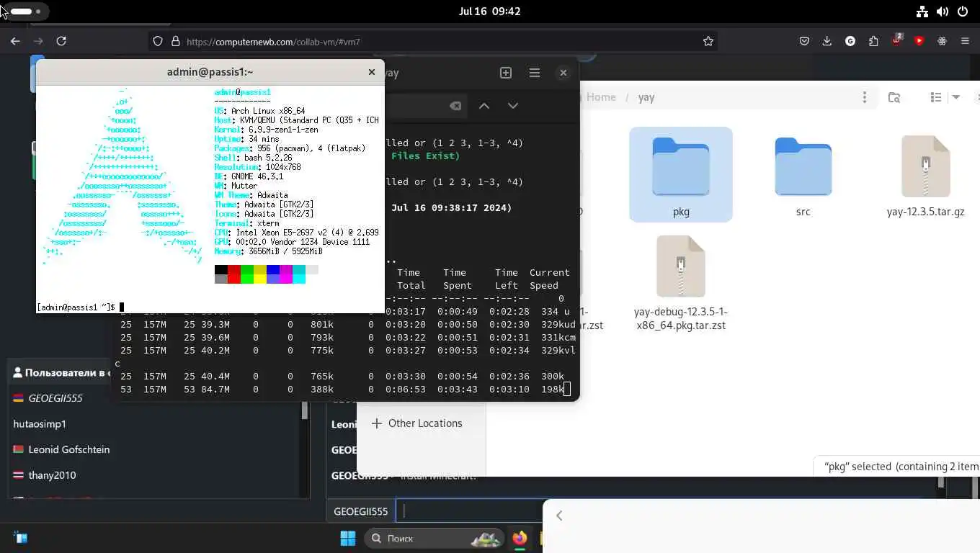Click the users list scrollbar
The width and height of the screenshot is (980, 553).
point(305,411)
